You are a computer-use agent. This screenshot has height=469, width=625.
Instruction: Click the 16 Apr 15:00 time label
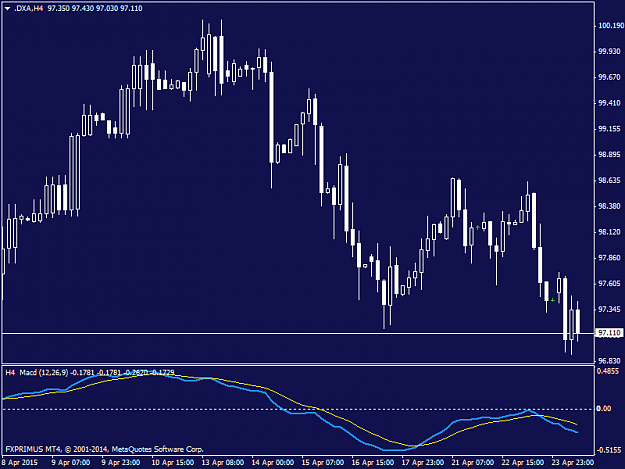click(373, 463)
